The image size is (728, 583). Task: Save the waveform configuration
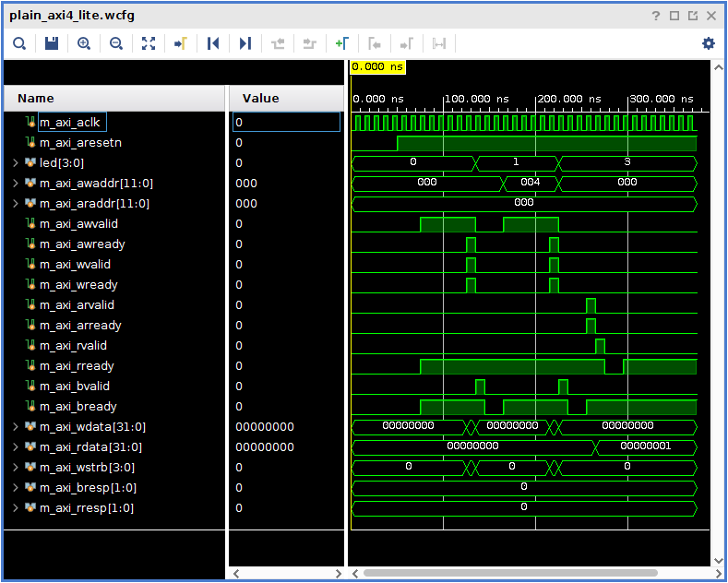tap(52, 43)
